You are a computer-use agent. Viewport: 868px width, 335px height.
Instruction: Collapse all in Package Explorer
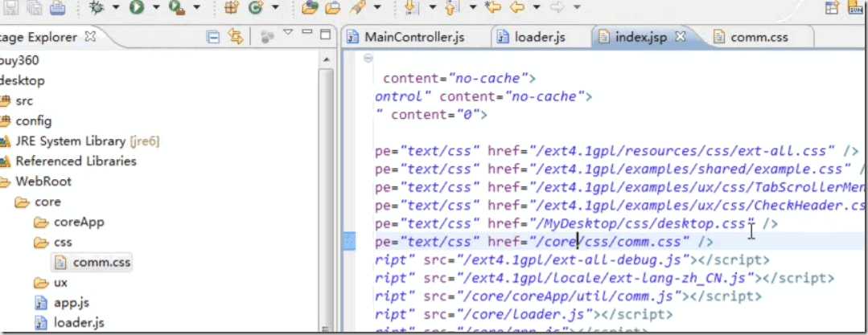click(x=212, y=37)
